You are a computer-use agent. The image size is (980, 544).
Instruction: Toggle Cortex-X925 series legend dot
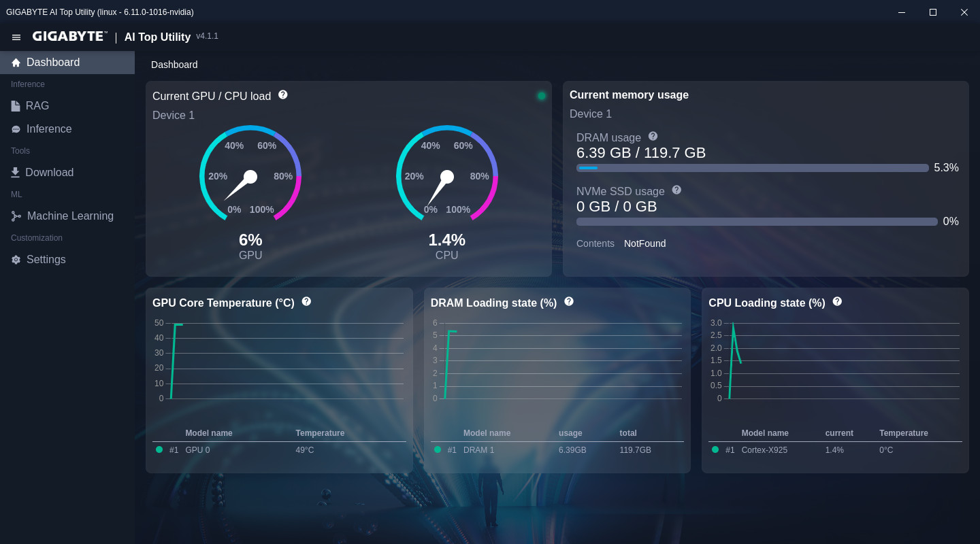coord(715,449)
